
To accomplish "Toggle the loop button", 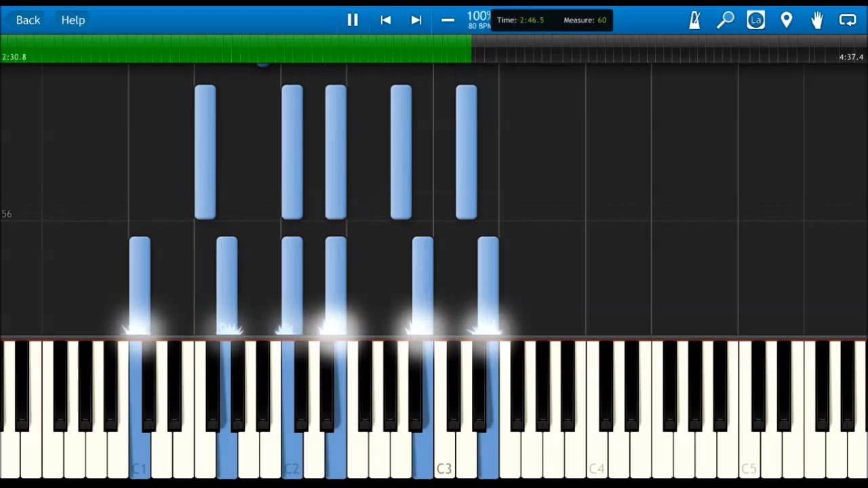I will click(848, 20).
